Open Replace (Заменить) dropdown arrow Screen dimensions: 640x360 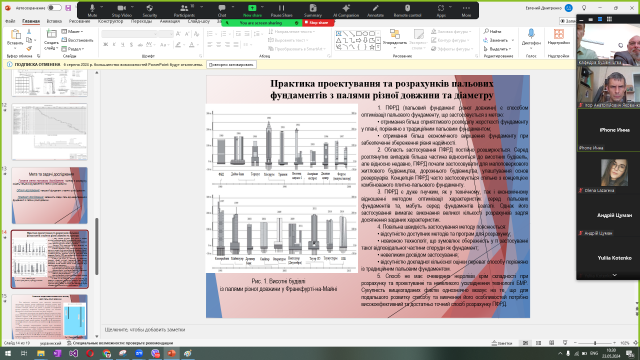512,40
